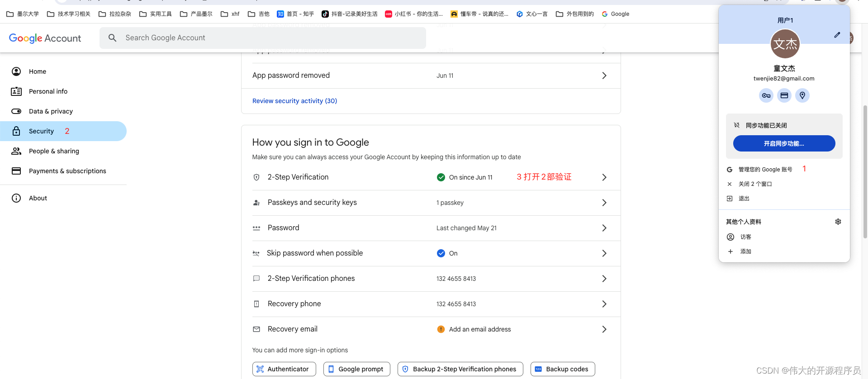
Task: Click blue check On status
Action: pyautogui.click(x=441, y=253)
